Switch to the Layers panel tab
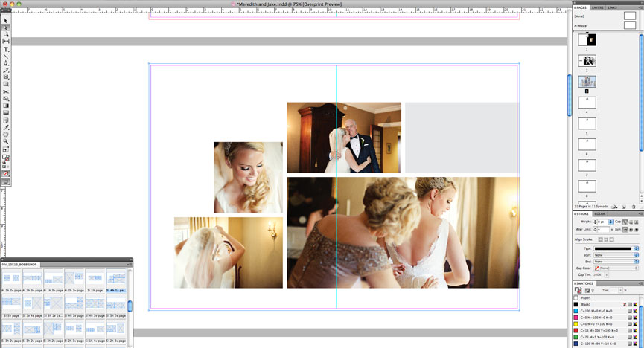Screen dimensions: 644x348 [x=598, y=7]
